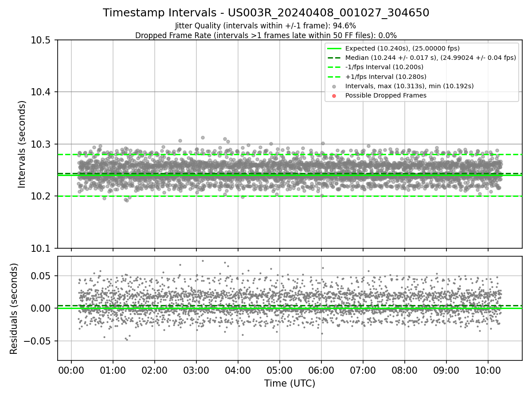The width and height of the screenshot is (532, 399).
Task: Click the 08:00 time tick label
Action: 405,369
